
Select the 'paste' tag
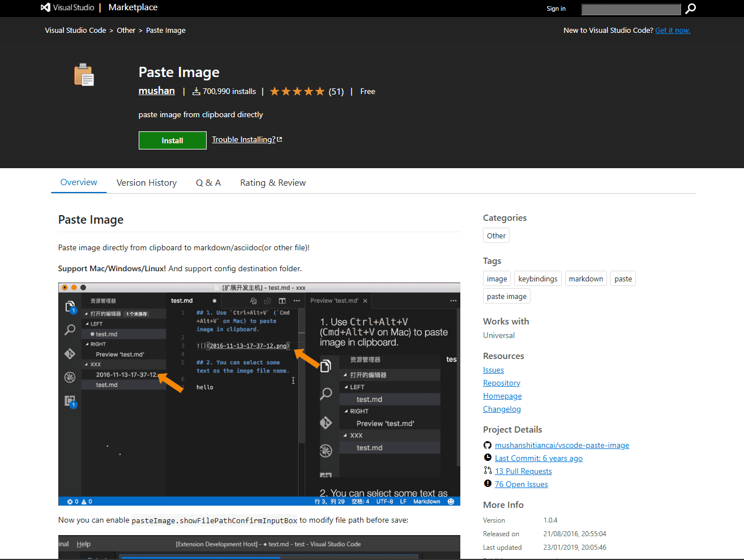click(x=623, y=279)
